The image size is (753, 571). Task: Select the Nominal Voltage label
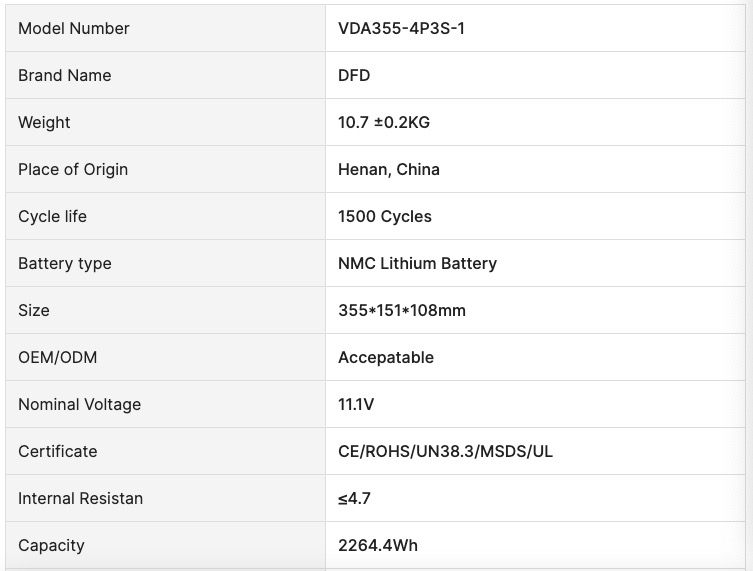pos(80,405)
